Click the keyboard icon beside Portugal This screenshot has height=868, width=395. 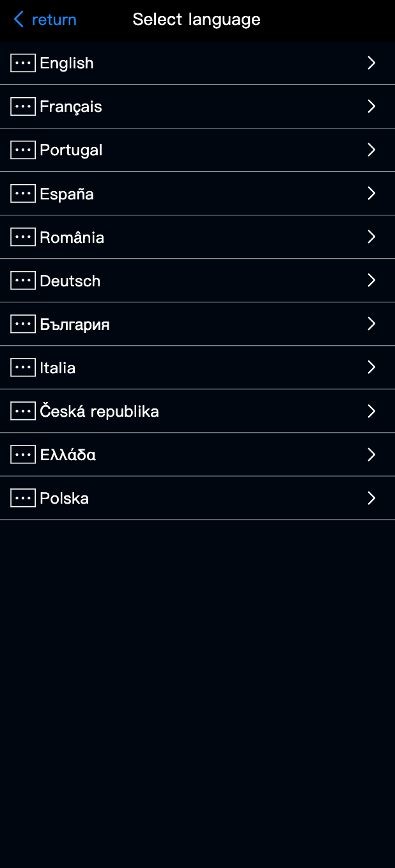coord(23,150)
